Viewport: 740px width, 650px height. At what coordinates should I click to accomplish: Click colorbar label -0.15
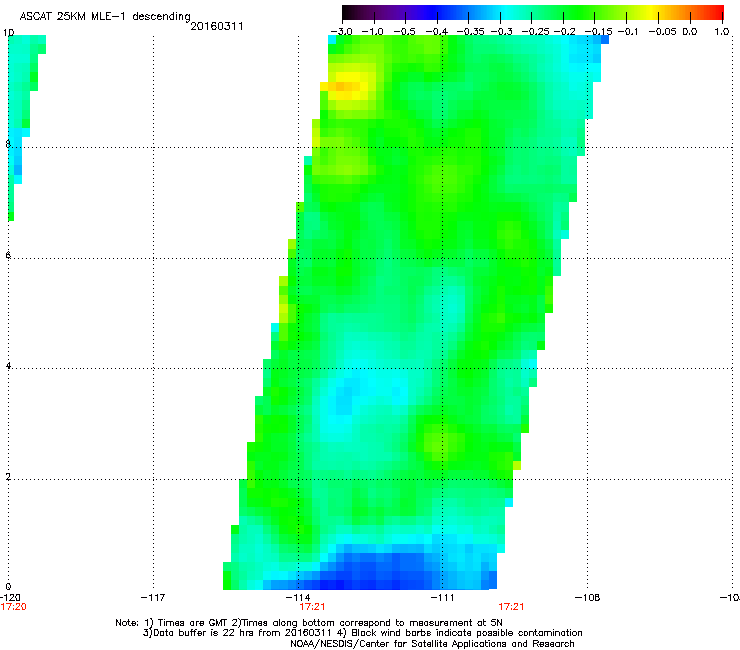click(x=598, y=32)
